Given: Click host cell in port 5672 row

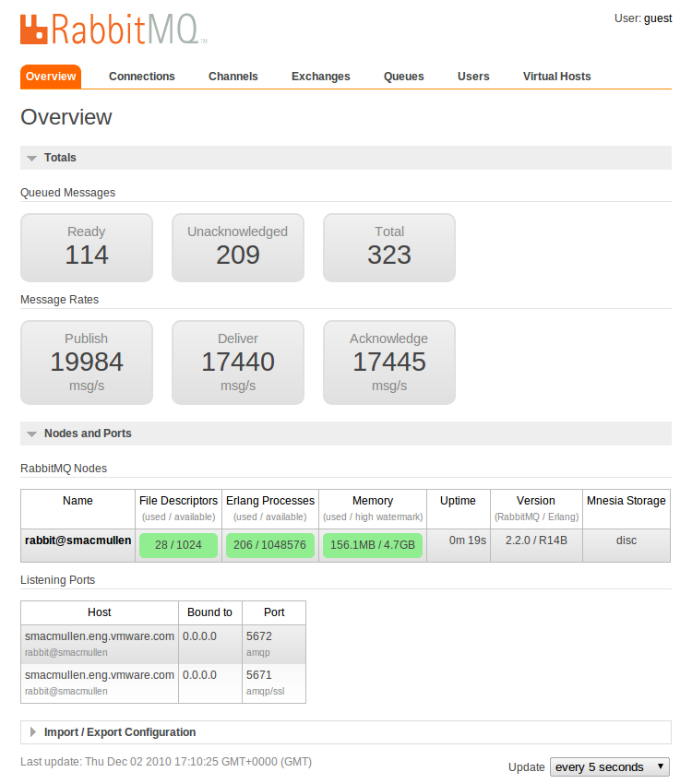Looking at the screenshot, I should click(x=100, y=644).
